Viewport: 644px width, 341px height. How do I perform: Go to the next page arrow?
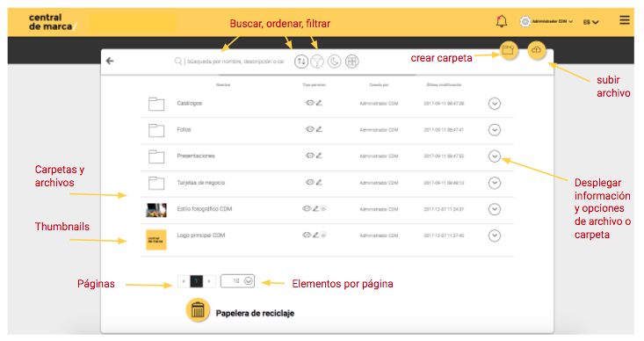(209, 281)
